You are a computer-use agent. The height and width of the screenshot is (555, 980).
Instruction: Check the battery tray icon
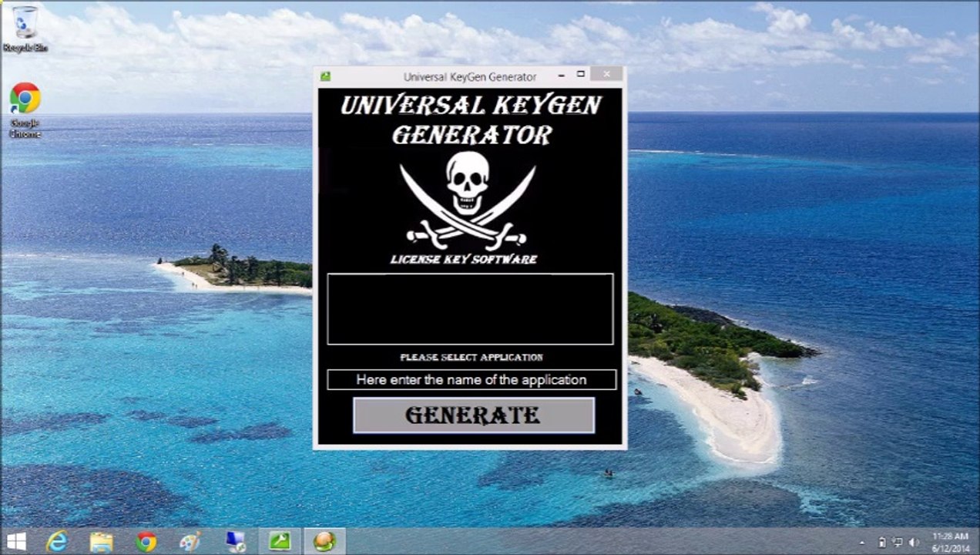click(x=882, y=543)
